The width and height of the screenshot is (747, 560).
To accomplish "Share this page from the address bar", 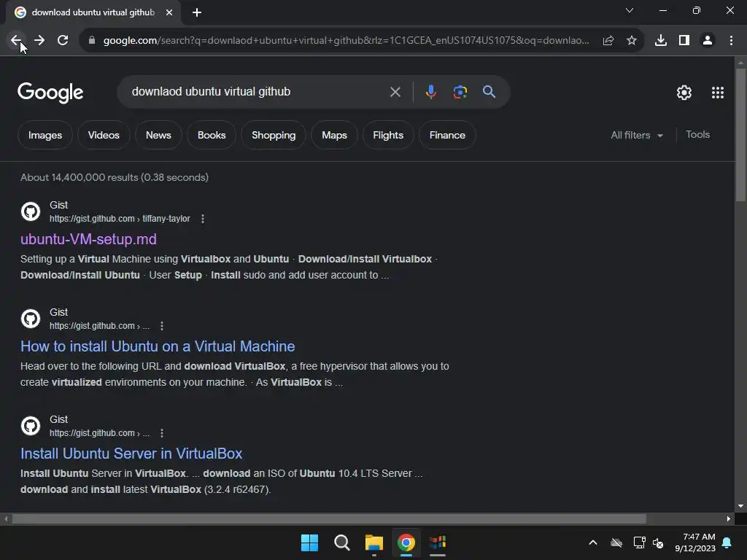I will 608,41.
